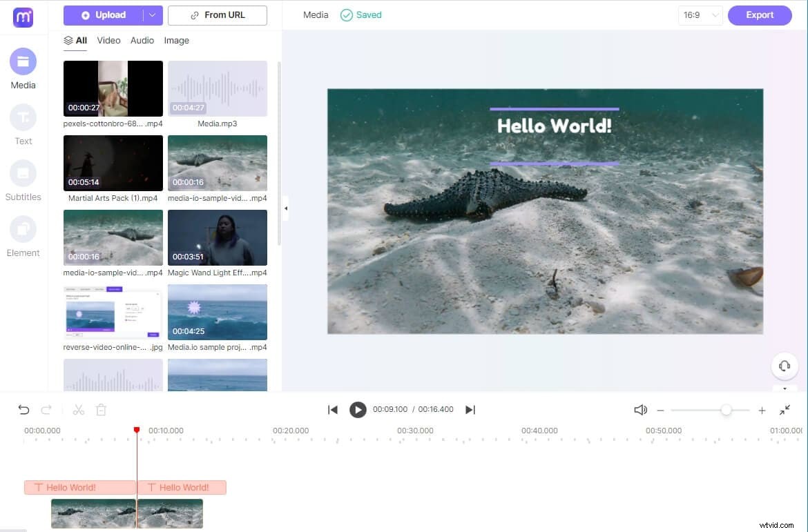
Task: Switch to the Audio tab in media library
Action: pos(142,40)
